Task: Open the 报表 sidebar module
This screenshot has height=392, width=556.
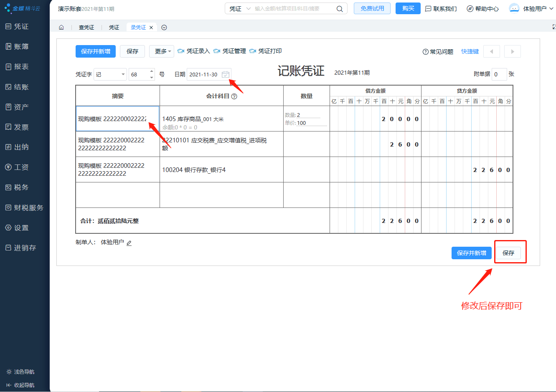Action: tap(17, 66)
